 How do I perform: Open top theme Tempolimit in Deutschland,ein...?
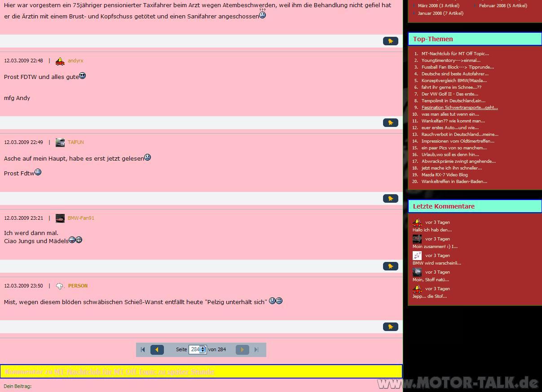click(454, 100)
